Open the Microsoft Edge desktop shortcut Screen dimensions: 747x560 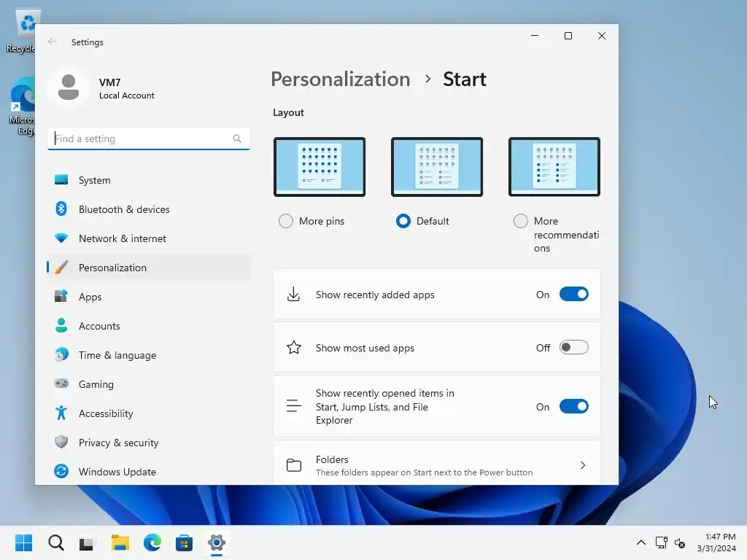pyautogui.click(x=23, y=106)
